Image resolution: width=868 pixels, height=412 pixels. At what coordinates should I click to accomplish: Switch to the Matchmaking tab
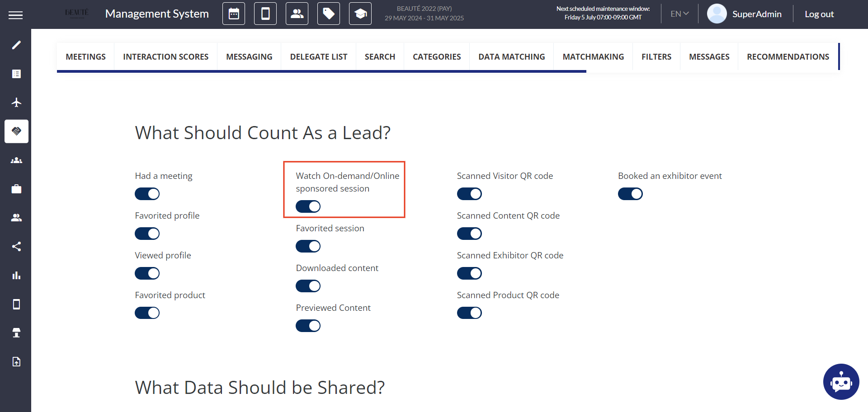[x=593, y=56]
